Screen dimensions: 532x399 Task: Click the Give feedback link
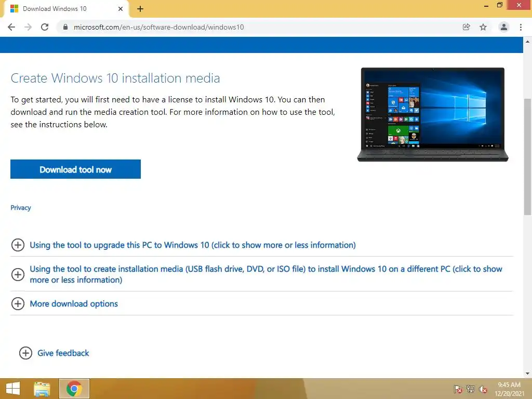[63, 353]
